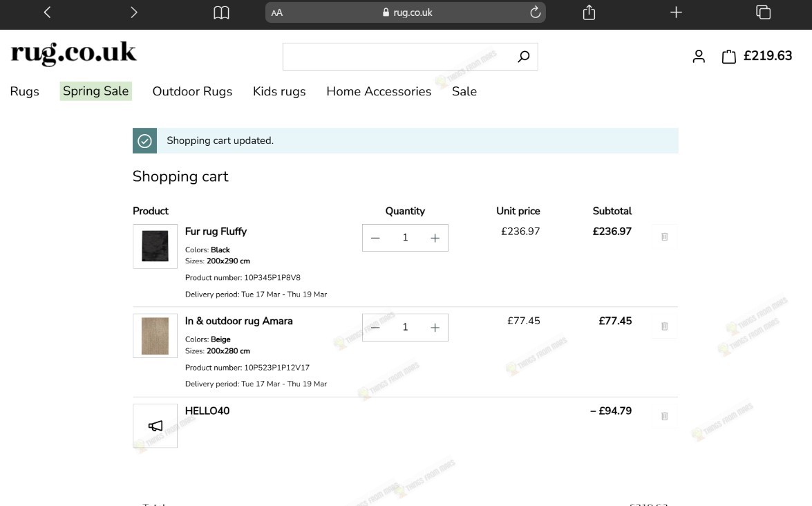The width and height of the screenshot is (812, 506).
Task: Click the magnifying glass search icon
Action: point(524,57)
